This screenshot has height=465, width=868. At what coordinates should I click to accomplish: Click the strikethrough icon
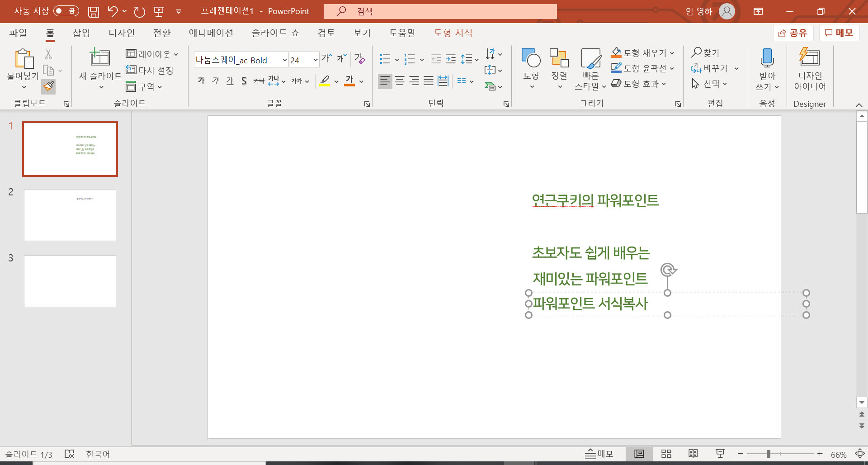coord(259,81)
